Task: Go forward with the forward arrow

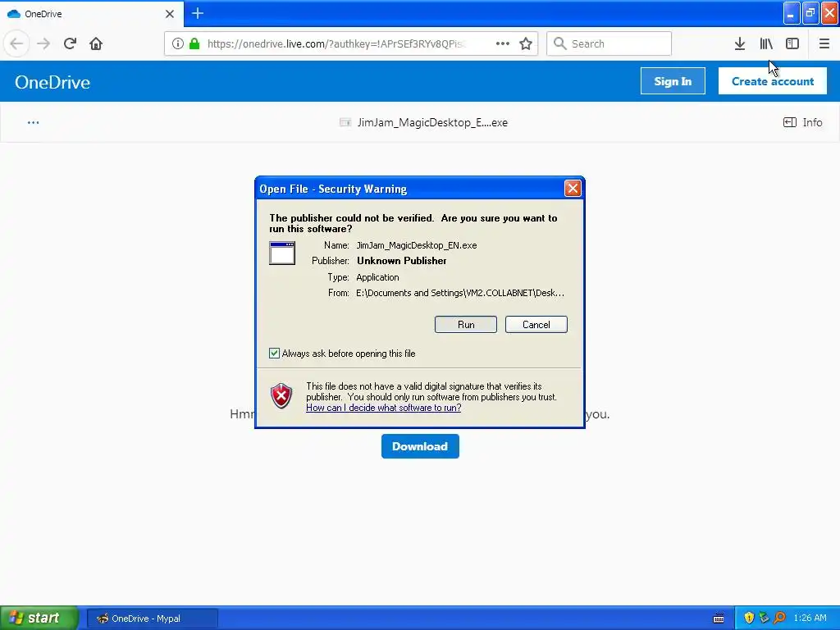Action: pos(43,43)
